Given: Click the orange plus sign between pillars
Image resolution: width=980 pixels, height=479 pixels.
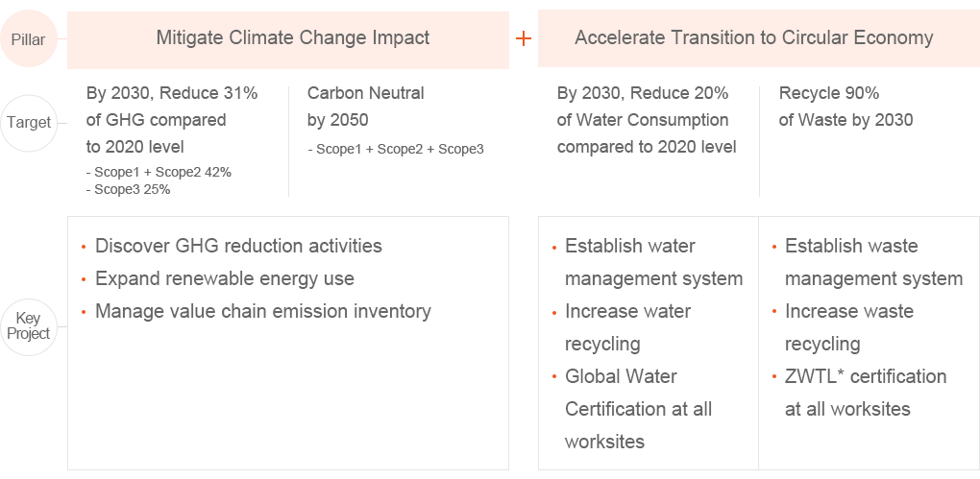Looking at the screenshot, I should coord(523,39).
